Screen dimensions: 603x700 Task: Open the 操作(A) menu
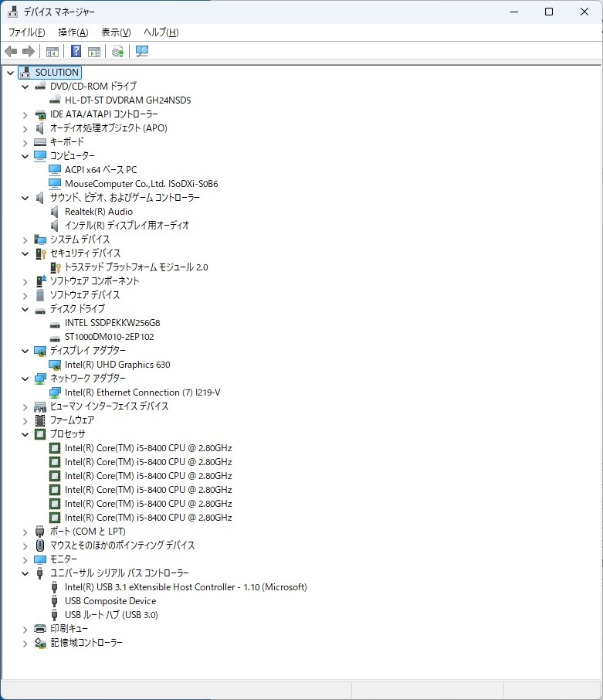coord(73,32)
